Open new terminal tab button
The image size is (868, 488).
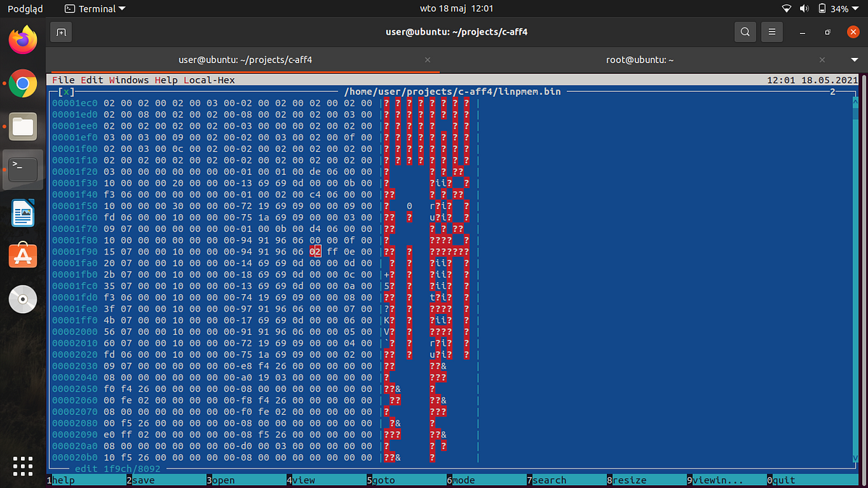pos(61,32)
